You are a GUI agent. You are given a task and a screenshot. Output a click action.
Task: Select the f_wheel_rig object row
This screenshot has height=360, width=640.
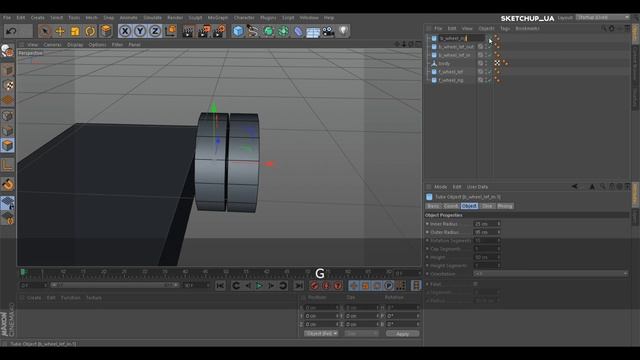coord(451,80)
